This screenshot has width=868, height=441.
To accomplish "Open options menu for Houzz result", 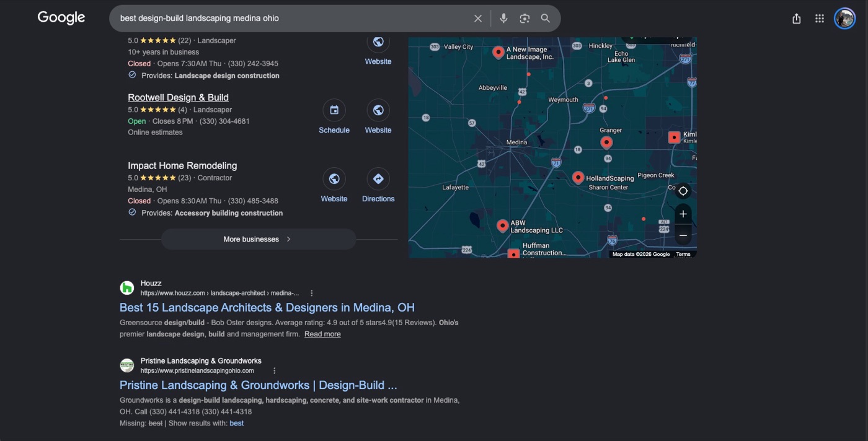I will tap(312, 294).
